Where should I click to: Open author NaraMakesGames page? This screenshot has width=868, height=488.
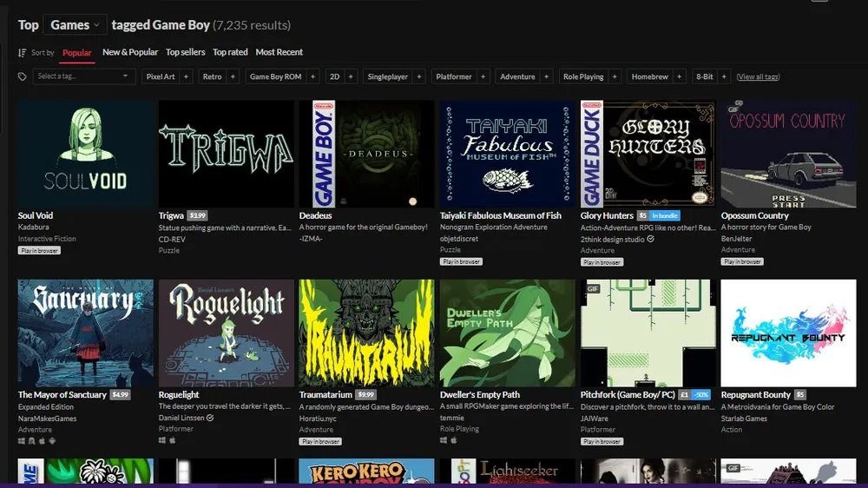(x=47, y=419)
